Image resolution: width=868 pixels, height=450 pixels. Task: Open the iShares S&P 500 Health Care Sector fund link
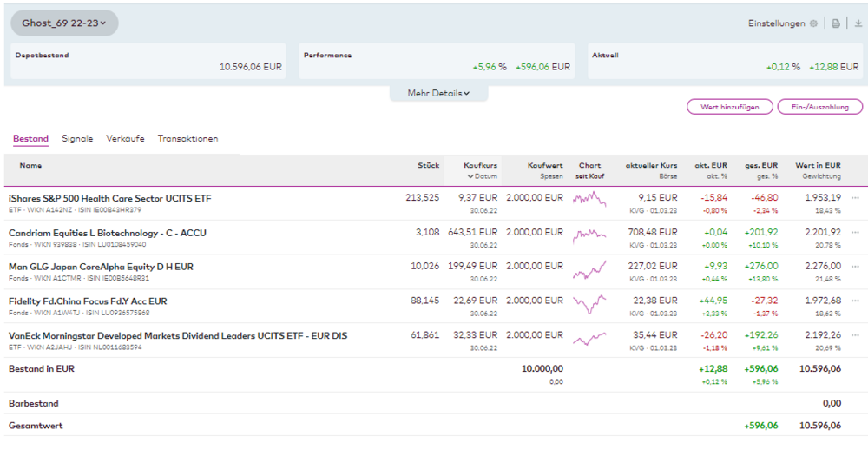[109, 198]
